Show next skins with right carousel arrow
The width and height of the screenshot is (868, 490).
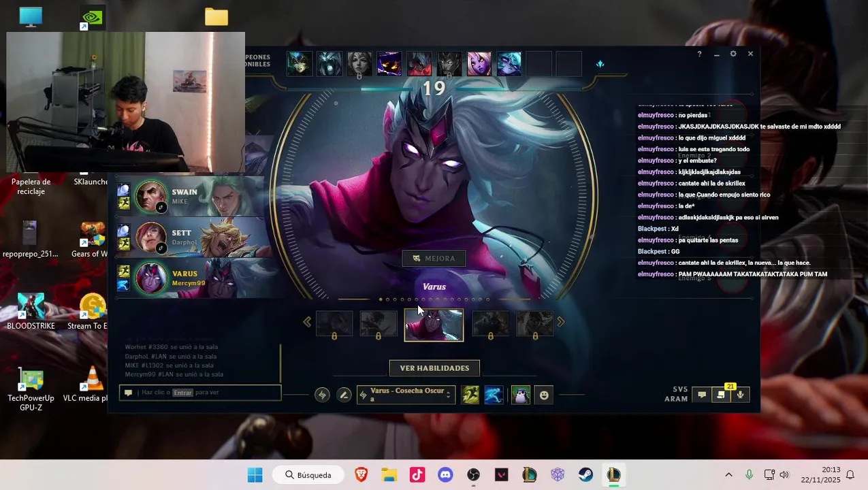point(561,322)
